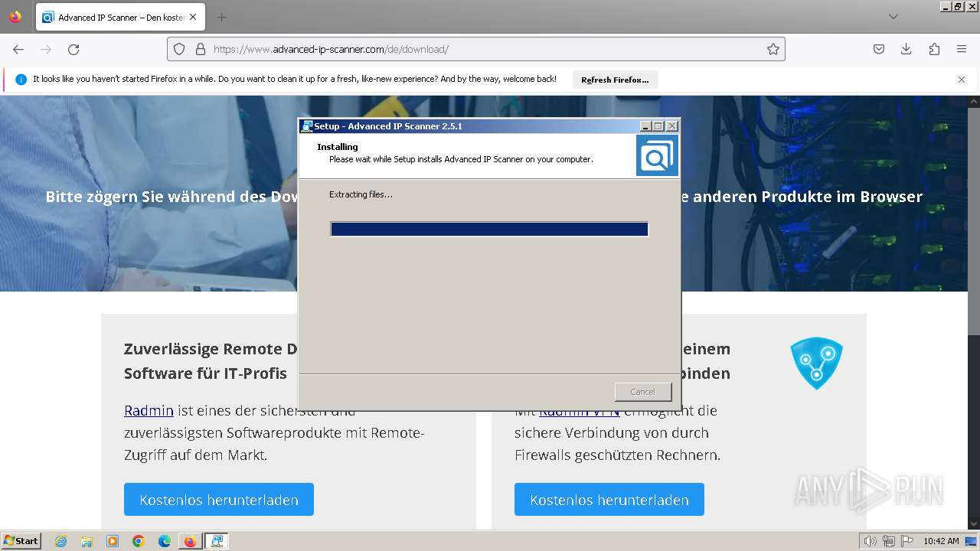The height and width of the screenshot is (551, 980).
Task: Click the 10:42 AM clock
Action: (941, 541)
